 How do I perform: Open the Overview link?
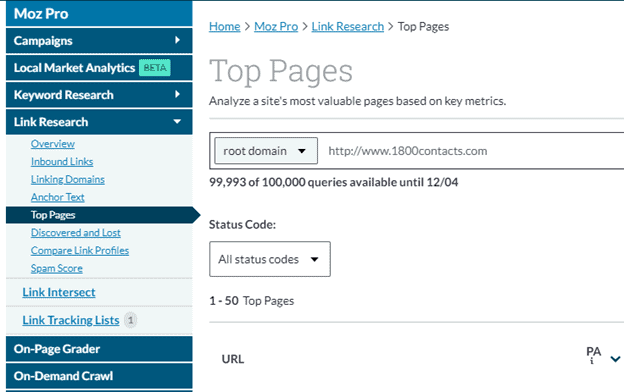click(x=53, y=144)
